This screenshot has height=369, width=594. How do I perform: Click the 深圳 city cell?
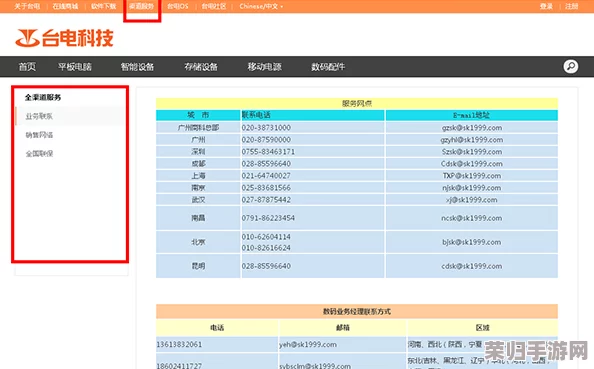[x=198, y=152]
